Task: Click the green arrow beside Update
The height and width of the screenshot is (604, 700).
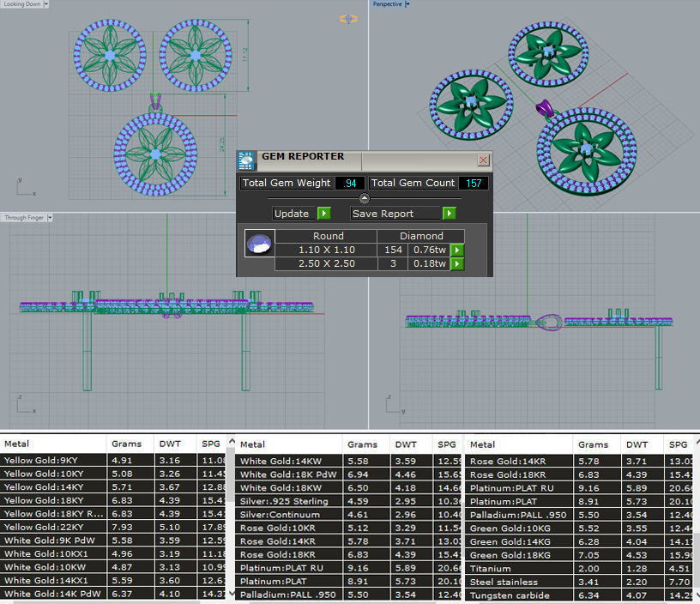Action: click(x=324, y=214)
